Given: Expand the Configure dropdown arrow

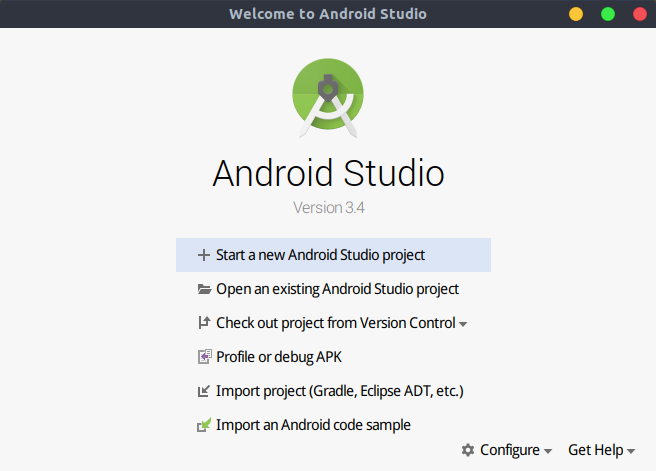Looking at the screenshot, I should [x=548, y=451].
